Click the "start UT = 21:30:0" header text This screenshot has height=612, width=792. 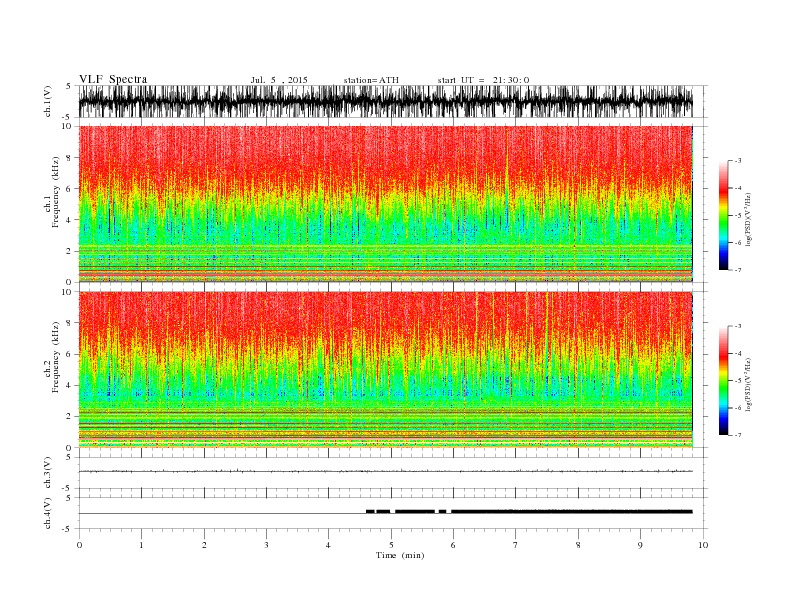coord(483,80)
